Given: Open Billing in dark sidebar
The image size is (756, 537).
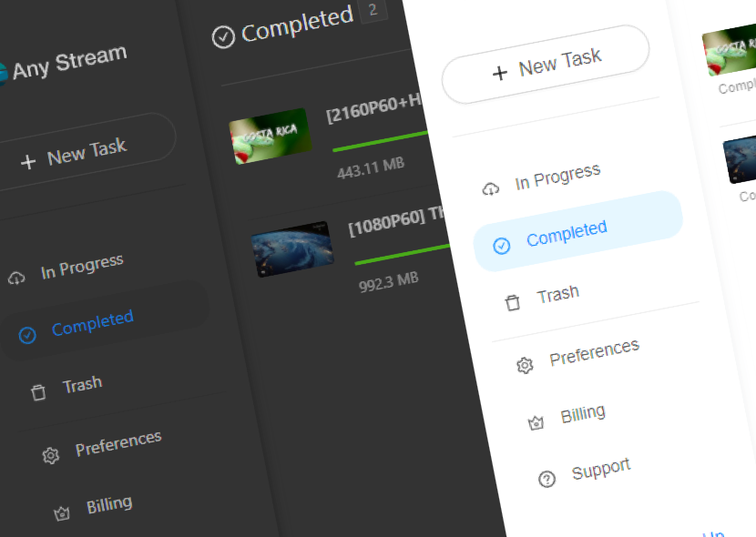Looking at the screenshot, I should point(109,505).
